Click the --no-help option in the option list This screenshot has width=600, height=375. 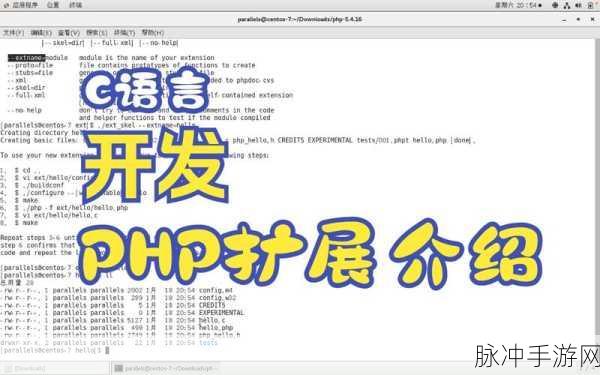[24, 110]
